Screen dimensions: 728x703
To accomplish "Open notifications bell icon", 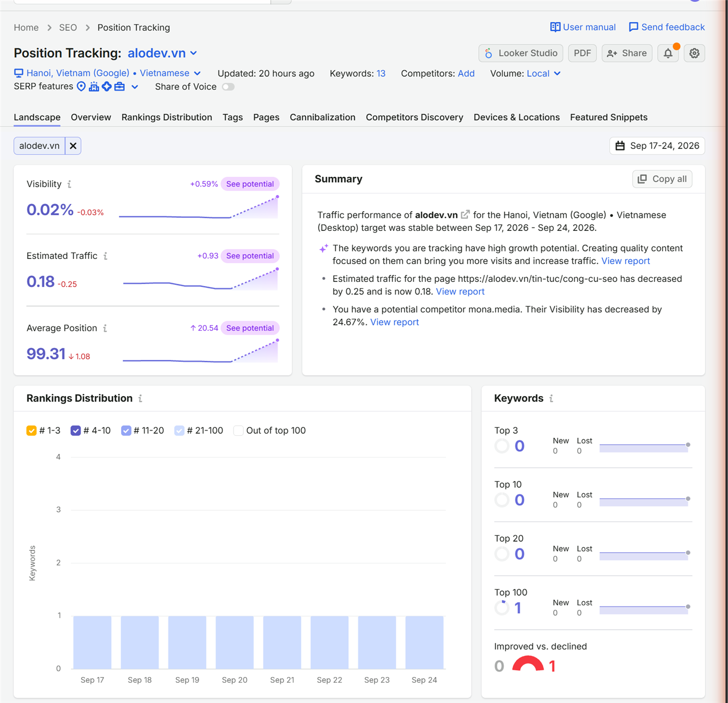I will 668,53.
